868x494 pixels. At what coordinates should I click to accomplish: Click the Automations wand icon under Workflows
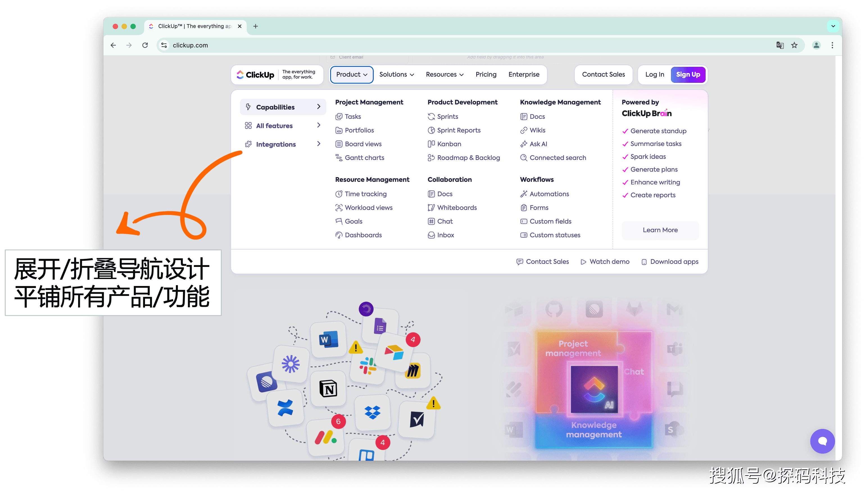[524, 194]
